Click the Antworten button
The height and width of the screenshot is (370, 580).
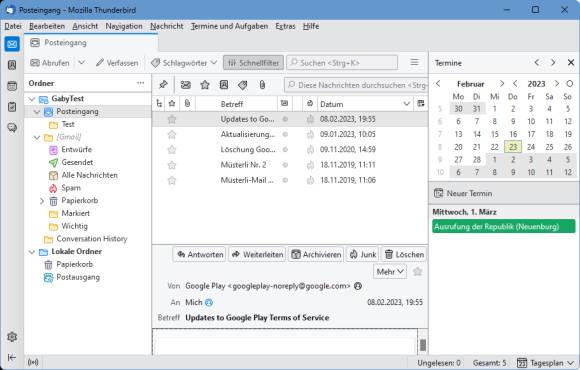point(199,255)
